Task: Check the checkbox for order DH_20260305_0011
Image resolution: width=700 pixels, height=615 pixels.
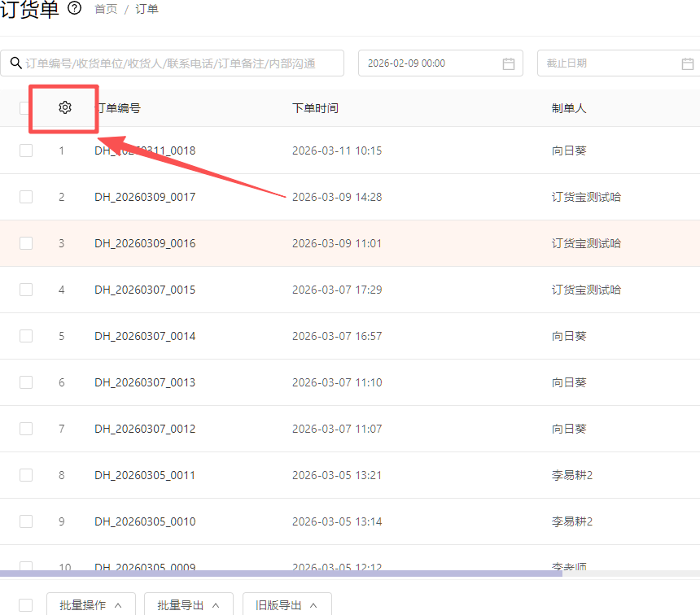Action: click(x=26, y=475)
